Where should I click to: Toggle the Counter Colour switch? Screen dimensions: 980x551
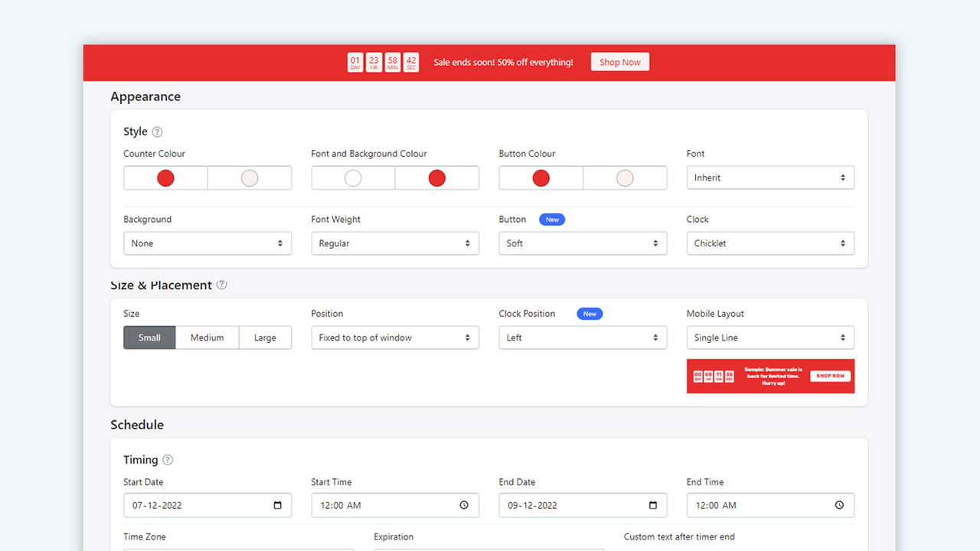207,178
